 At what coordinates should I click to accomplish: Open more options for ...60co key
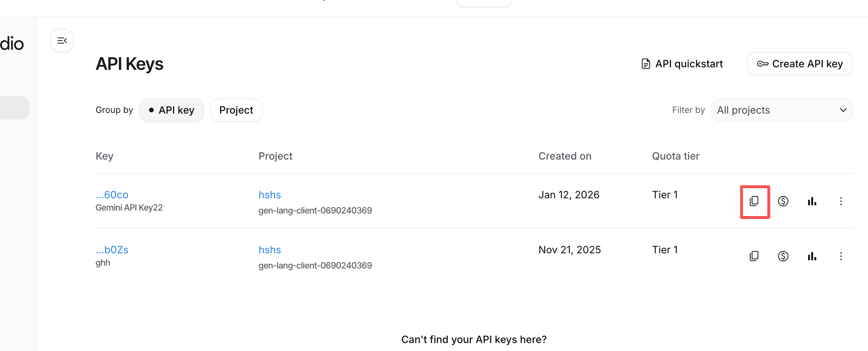(x=841, y=201)
